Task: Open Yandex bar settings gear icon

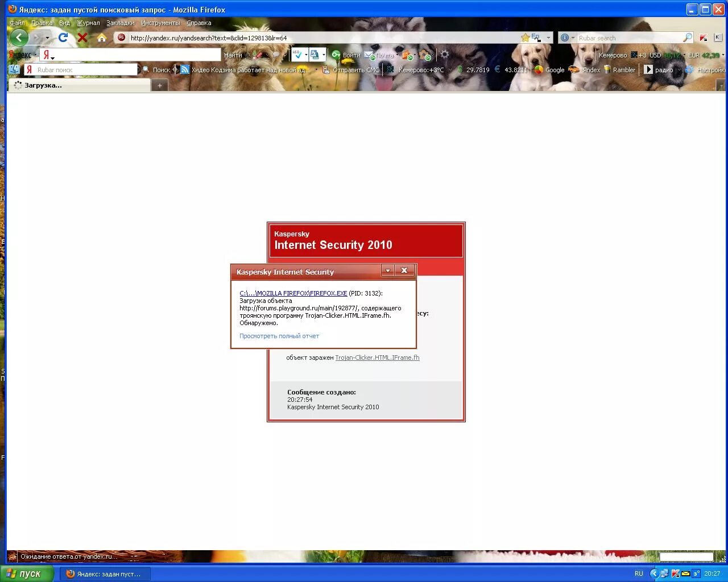Action: point(444,55)
